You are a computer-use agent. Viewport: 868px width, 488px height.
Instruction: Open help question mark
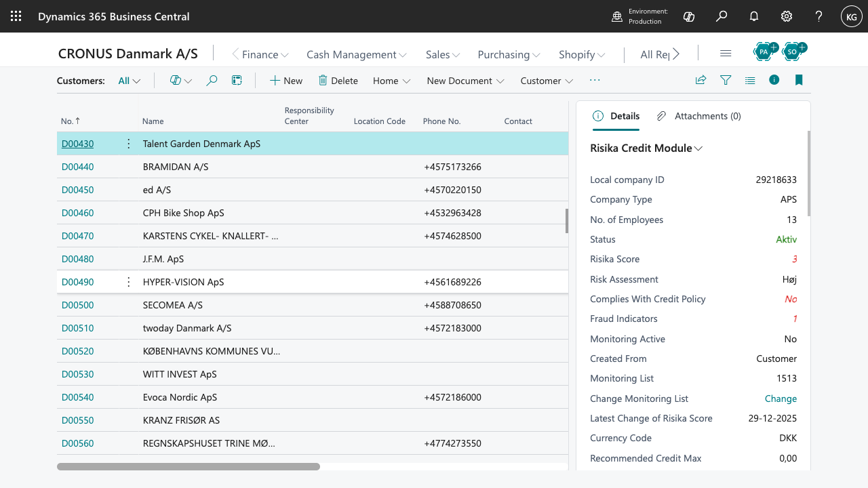[819, 16]
